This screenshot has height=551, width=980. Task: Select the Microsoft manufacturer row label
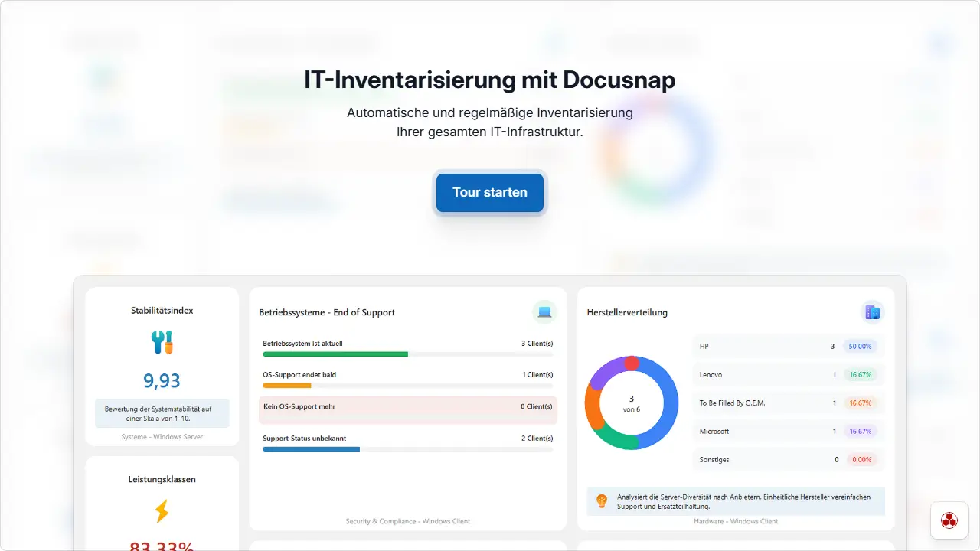(714, 432)
